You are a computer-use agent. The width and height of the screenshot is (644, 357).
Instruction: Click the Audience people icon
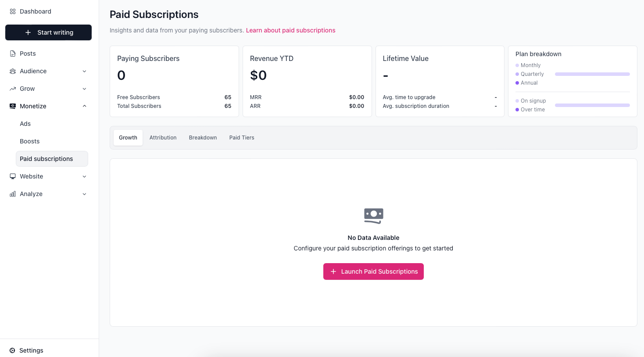[13, 71]
